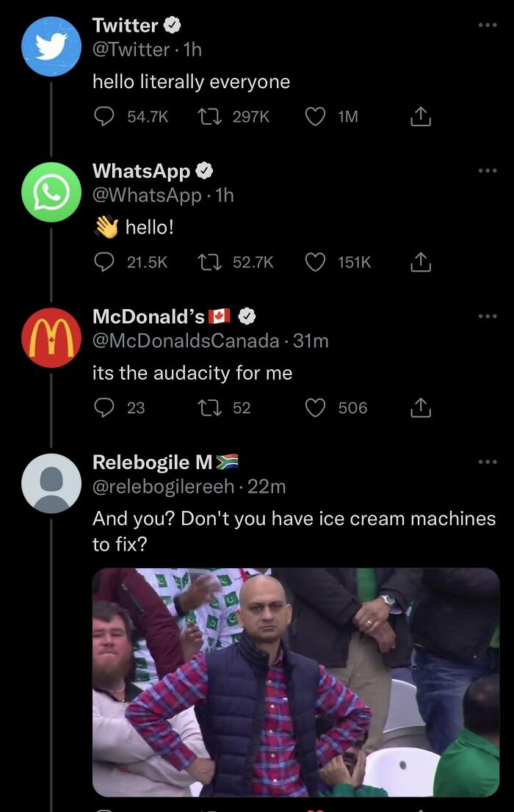Reply to McDonald's Canada tweet
Image resolution: width=514 pixels, height=812 pixels.
click(x=104, y=407)
